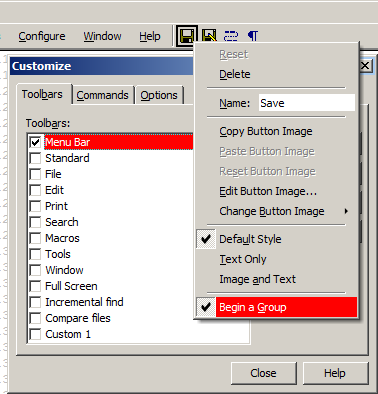The image size is (378, 394).
Task: Choose Delete in the context menu
Action: (x=276, y=74)
